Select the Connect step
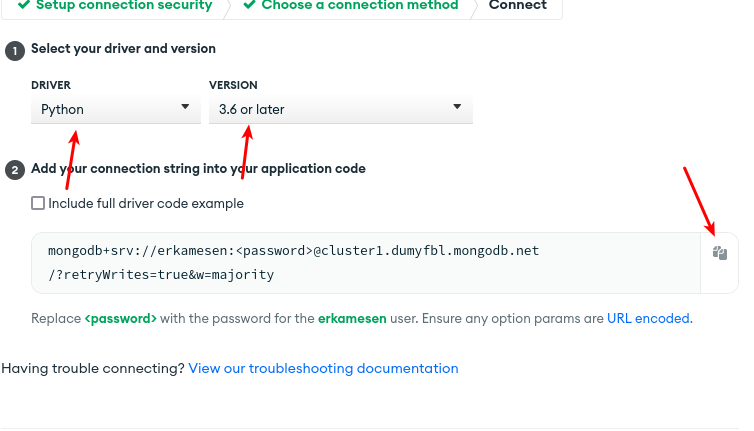 pos(518,5)
